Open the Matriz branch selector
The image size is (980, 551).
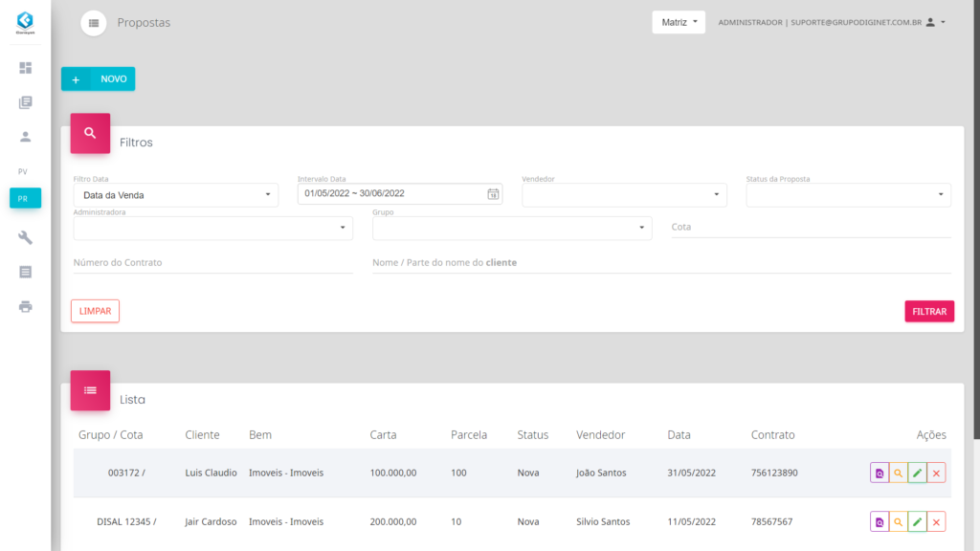(x=679, y=22)
